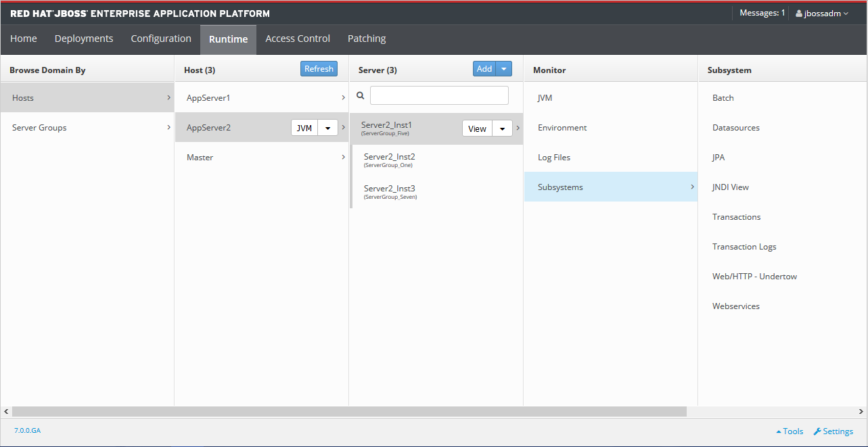Image resolution: width=868 pixels, height=447 pixels.
Task: Click the Monitor column header
Action: [x=549, y=70]
